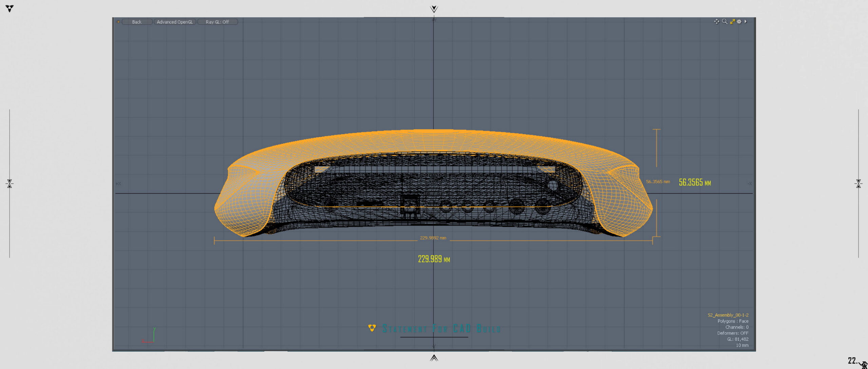Open the Advanced OpenGL shading dropdown

pyautogui.click(x=175, y=22)
